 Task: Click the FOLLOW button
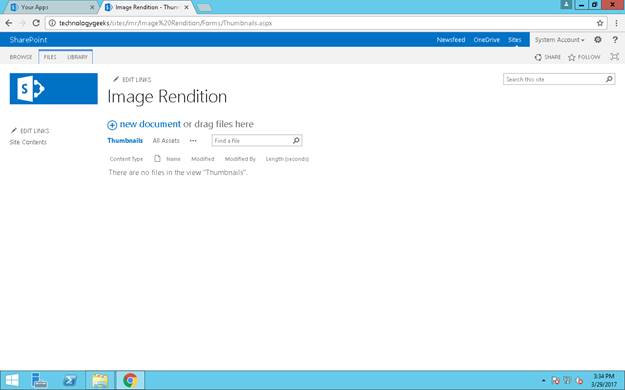coord(584,57)
